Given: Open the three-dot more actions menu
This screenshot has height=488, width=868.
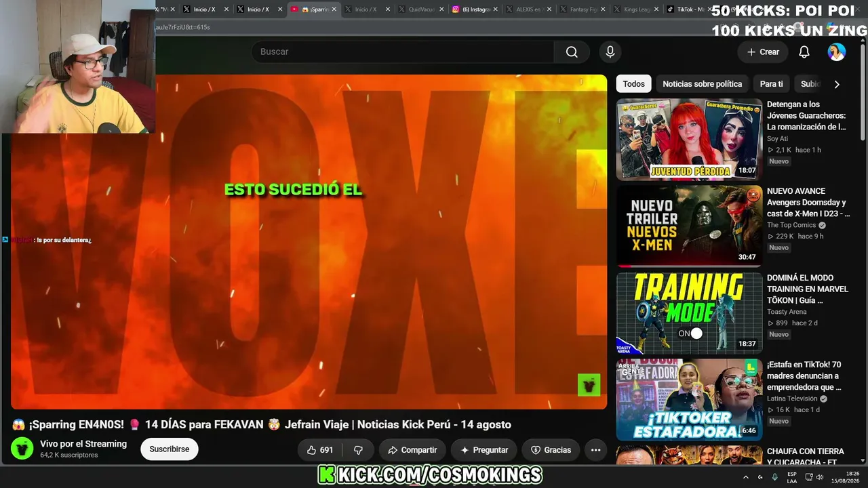Looking at the screenshot, I should tap(595, 450).
